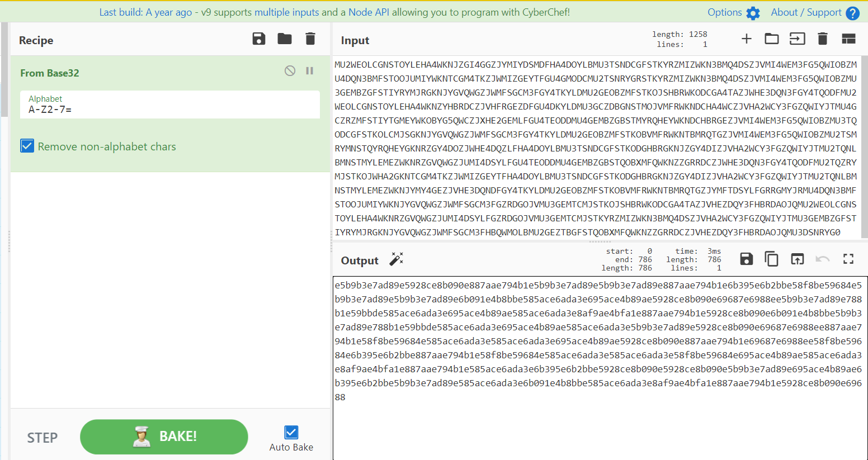Open the About / Support link
The height and width of the screenshot is (460, 868).
[806, 12]
